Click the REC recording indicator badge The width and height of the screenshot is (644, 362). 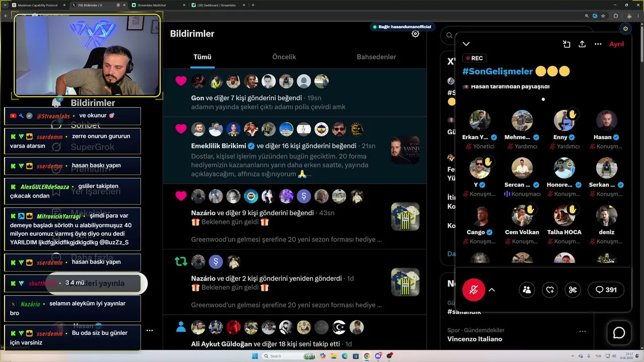pos(474,58)
